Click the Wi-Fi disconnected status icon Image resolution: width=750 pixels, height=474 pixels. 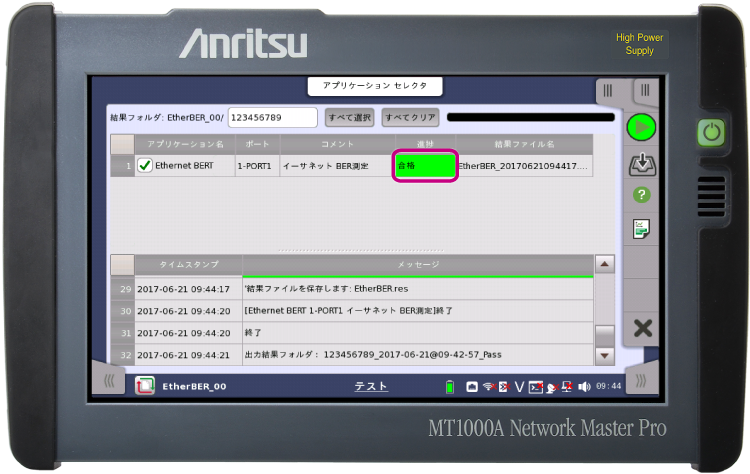[x=489, y=386]
